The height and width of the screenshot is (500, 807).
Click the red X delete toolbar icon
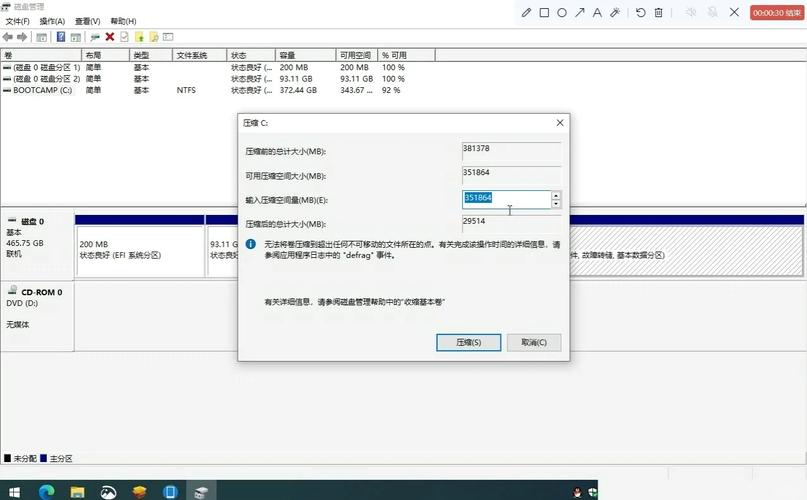(110, 37)
